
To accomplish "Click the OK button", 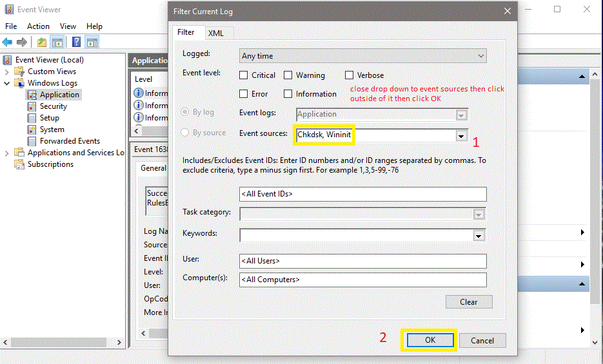I will [x=430, y=340].
